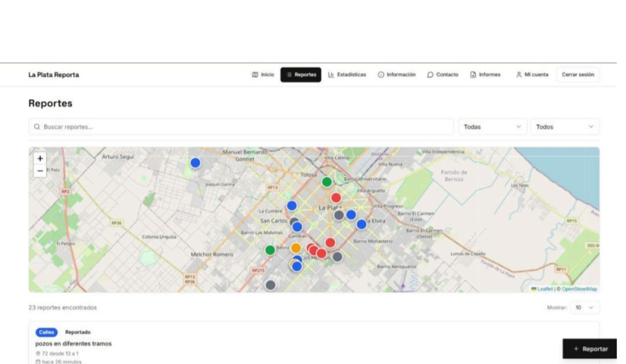Go to the Inicio menu item
The height and width of the screenshot is (364, 626).
coord(262,75)
